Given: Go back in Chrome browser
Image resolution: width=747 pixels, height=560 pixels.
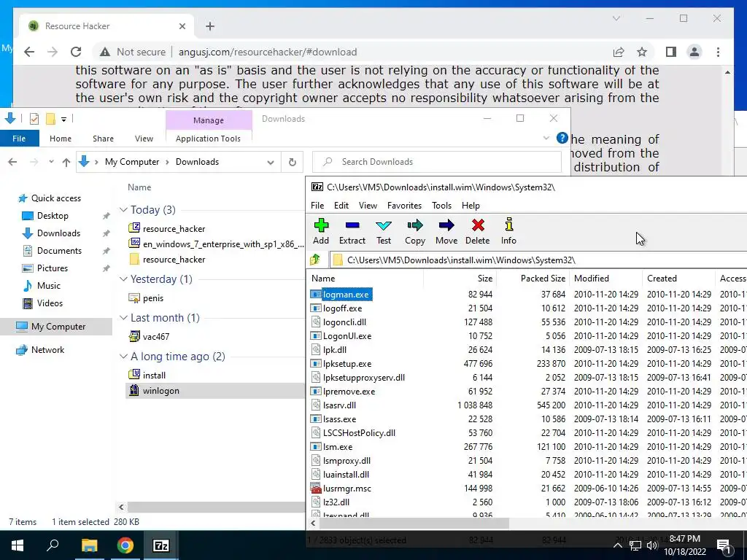Looking at the screenshot, I should tap(29, 52).
